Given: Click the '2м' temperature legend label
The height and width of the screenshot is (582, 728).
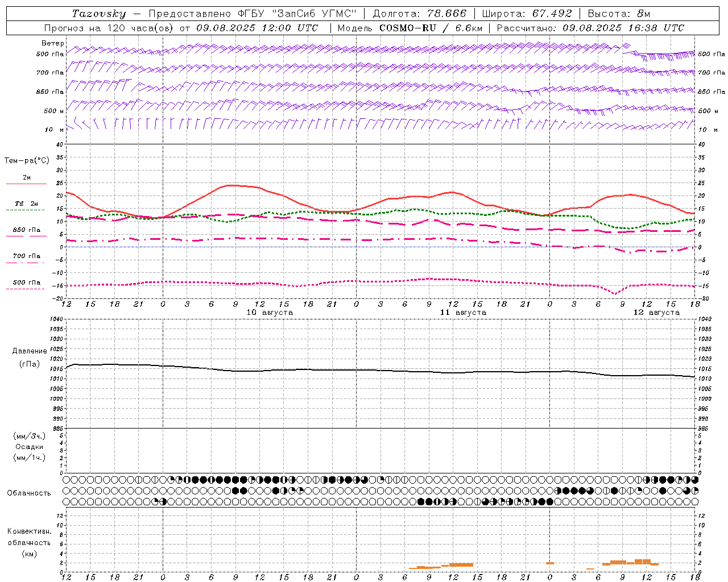Looking at the screenshot, I should click(27, 177).
